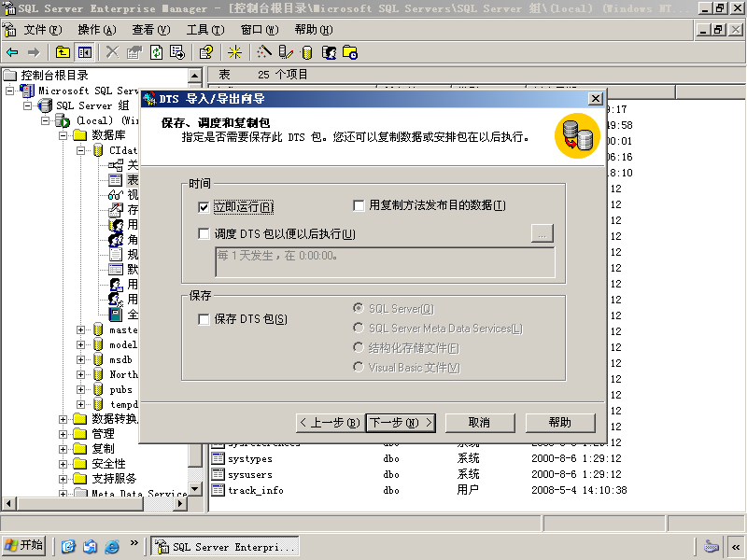Click the schedule description text field
747x560 pixels.
[386, 262]
